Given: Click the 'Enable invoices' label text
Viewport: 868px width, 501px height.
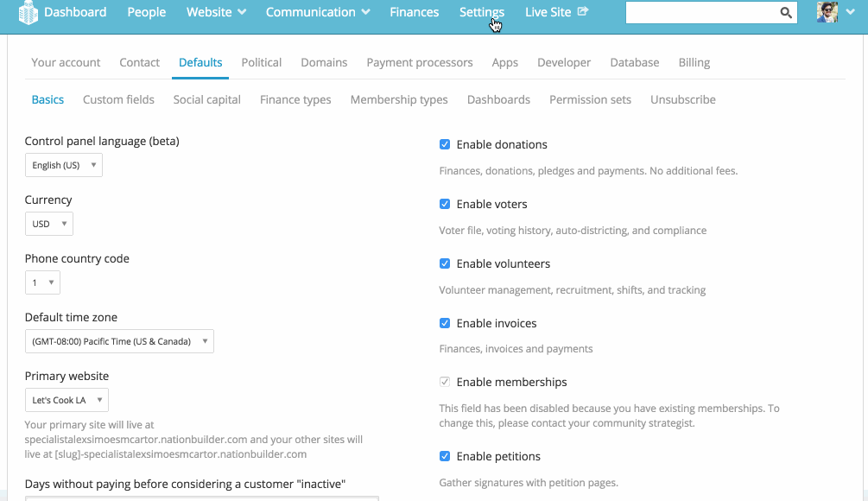Looking at the screenshot, I should click(x=497, y=323).
